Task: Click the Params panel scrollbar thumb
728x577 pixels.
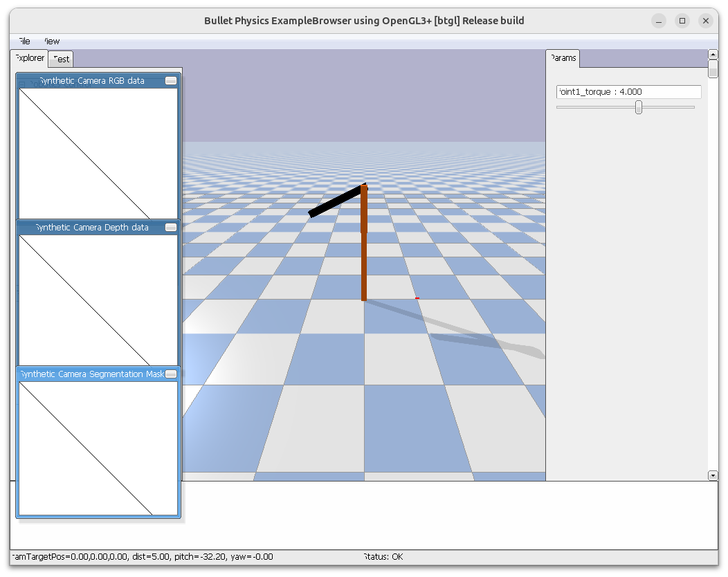Action: pyautogui.click(x=713, y=69)
